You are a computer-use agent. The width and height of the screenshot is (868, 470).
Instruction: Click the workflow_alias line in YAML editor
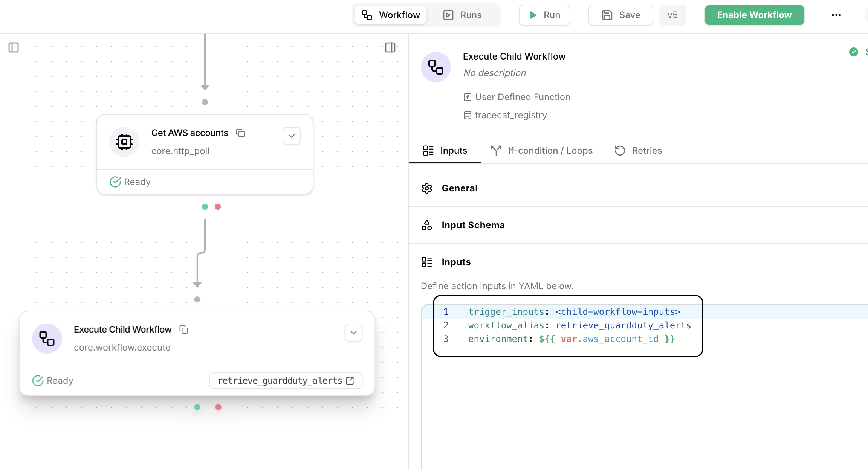579,325
